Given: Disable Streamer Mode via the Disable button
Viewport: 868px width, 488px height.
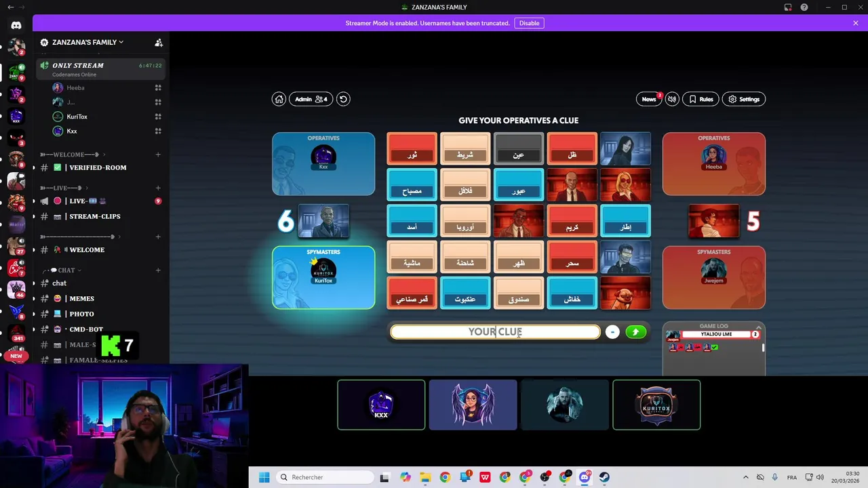Looking at the screenshot, I should [x=530, y=23].
